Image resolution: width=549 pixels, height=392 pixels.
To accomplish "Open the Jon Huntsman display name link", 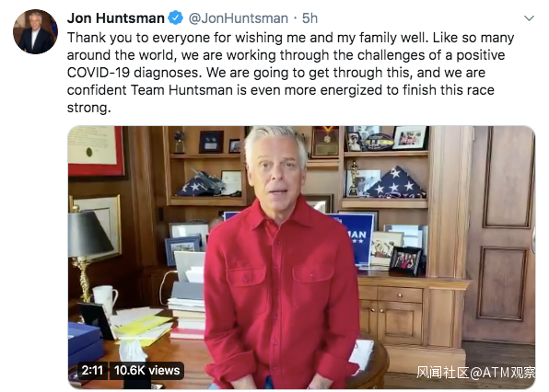I will (x=116, y=18).
